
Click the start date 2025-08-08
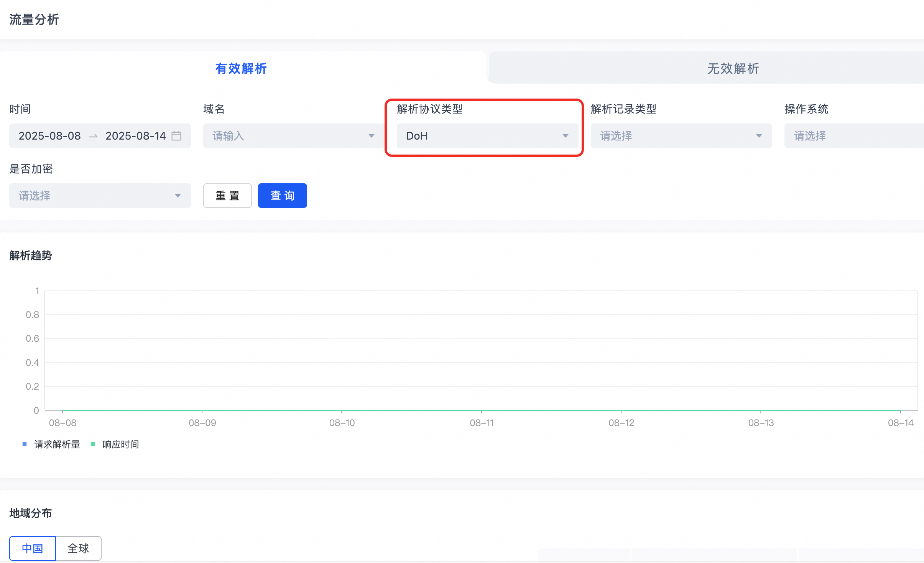coord(50,136)
